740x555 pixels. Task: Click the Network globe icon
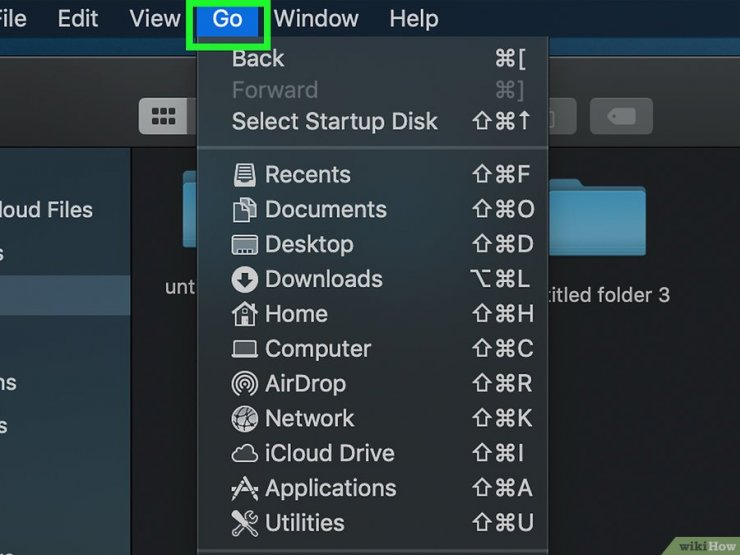click(244, 419)
